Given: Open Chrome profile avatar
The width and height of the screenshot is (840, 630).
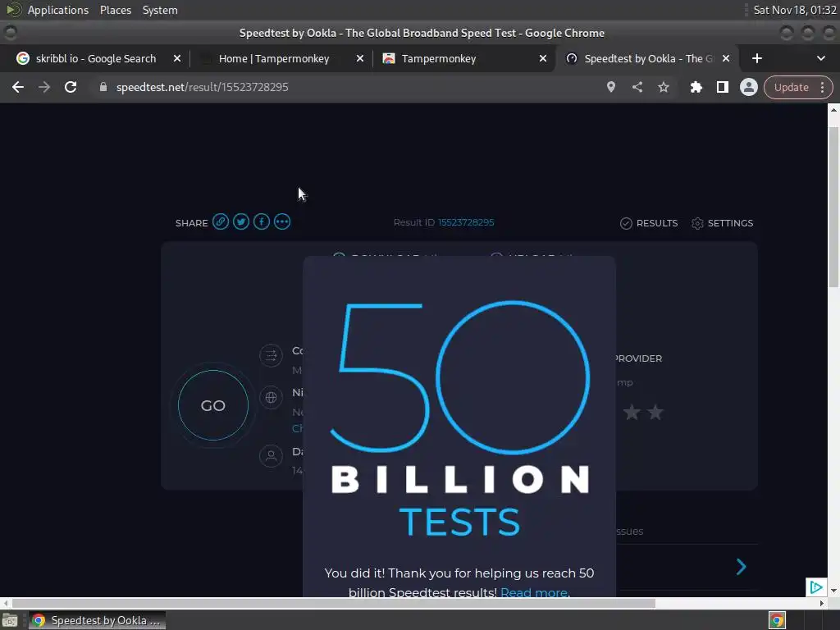Looking at the screenshot, I should click(749, 87).
